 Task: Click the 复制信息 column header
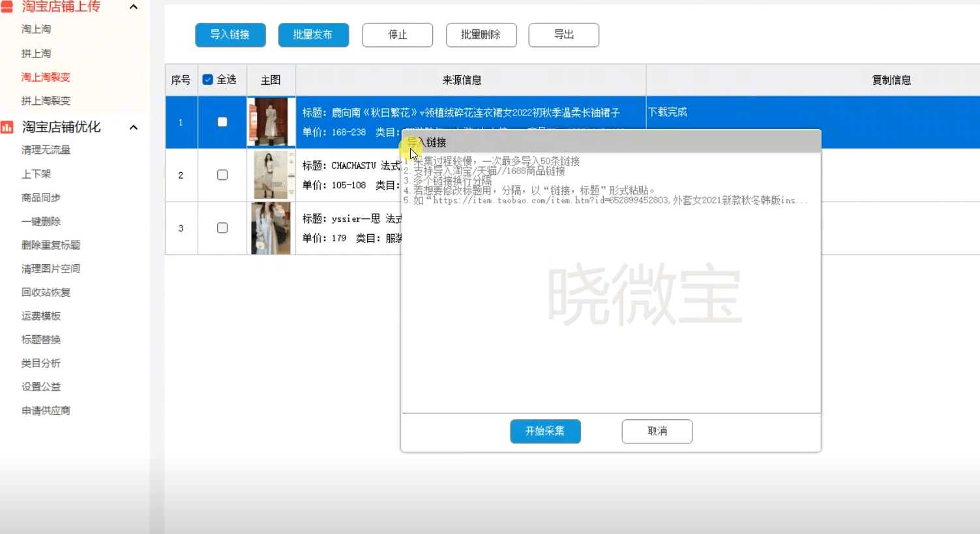coord(891,80)
